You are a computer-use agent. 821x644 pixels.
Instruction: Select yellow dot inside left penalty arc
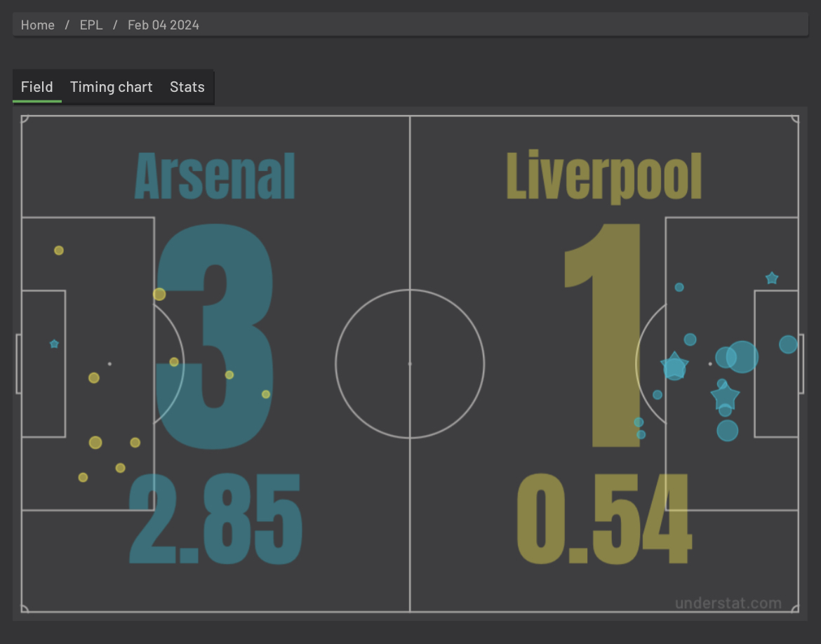coord(174,362)
